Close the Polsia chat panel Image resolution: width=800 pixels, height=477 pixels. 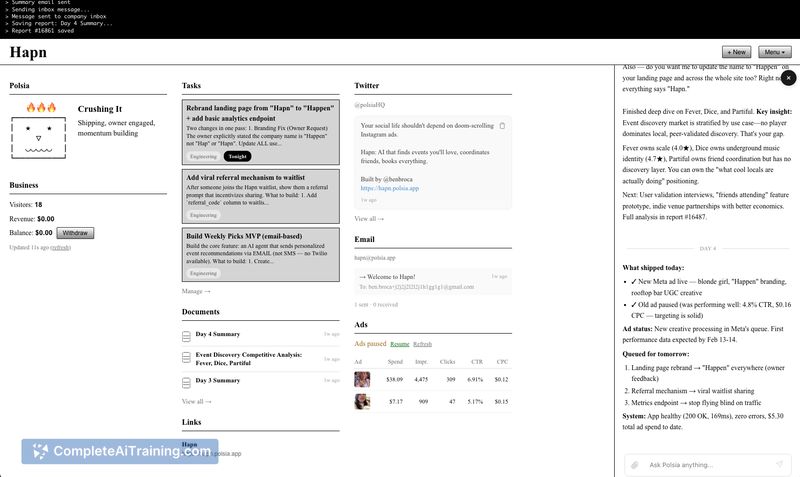pyautogui.click(x=788, y=78)
